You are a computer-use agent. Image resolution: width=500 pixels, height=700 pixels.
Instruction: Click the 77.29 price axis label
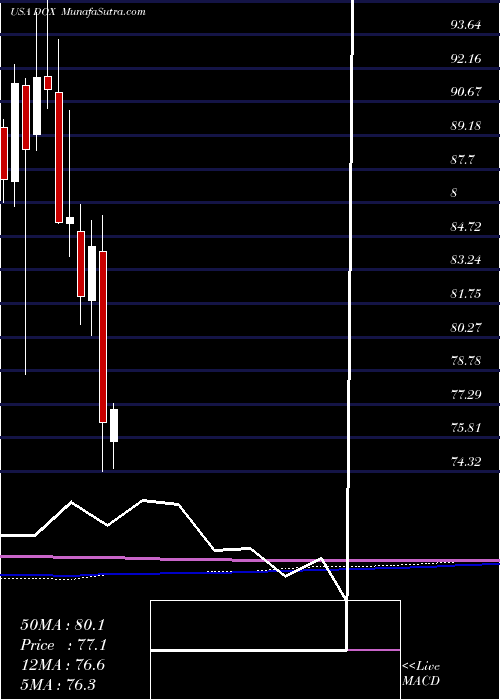point(466,394)
